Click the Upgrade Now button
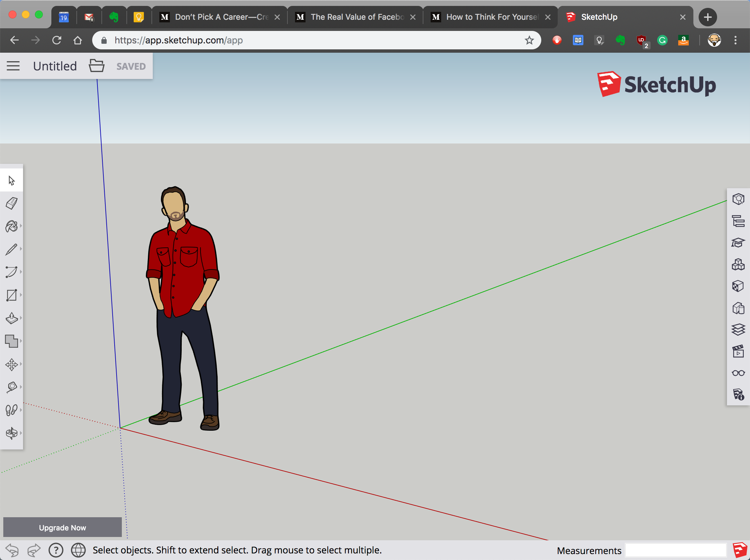 (x=63, y=528)
